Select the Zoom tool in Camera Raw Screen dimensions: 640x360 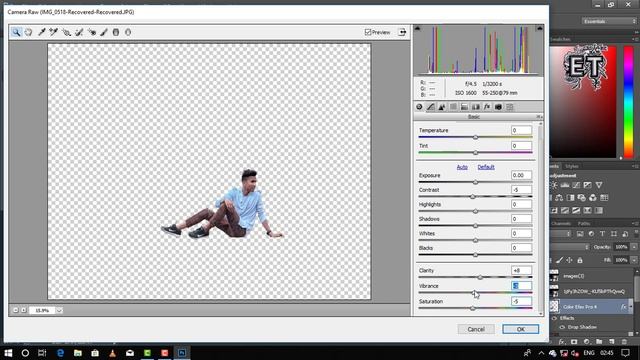coord(16,32)
